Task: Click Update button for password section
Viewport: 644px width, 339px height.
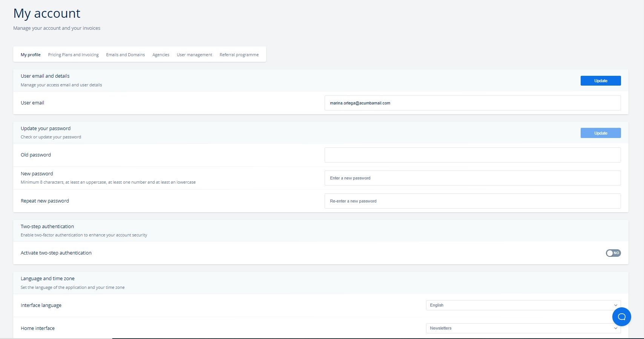Action: click(x=601, y=133)
